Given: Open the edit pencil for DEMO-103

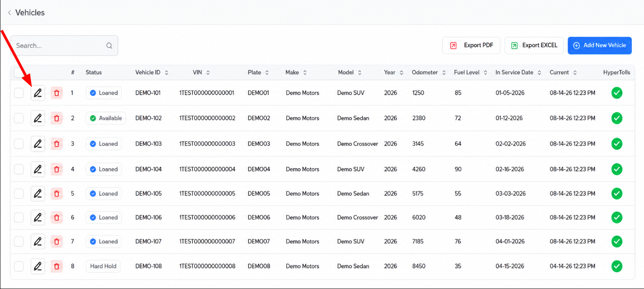Looking at the screenshot, I should pyautogui.click(x=38, y=144).
